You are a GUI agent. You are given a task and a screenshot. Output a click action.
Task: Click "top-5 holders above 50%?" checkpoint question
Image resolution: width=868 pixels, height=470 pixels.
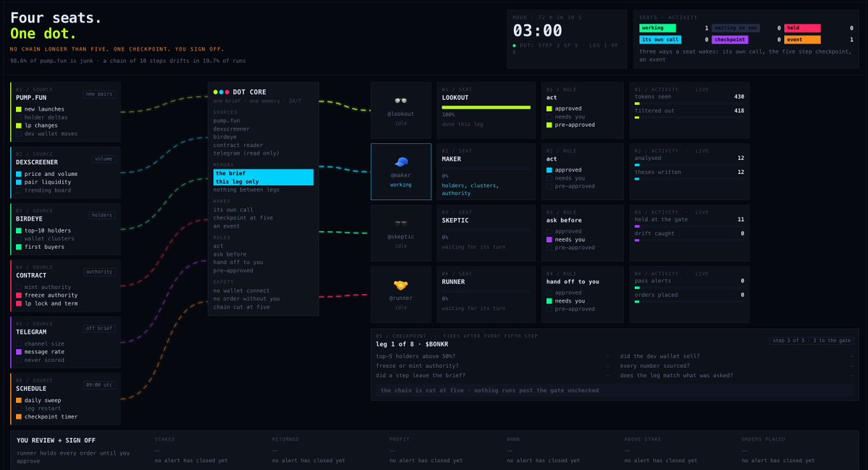coord(416,356)
